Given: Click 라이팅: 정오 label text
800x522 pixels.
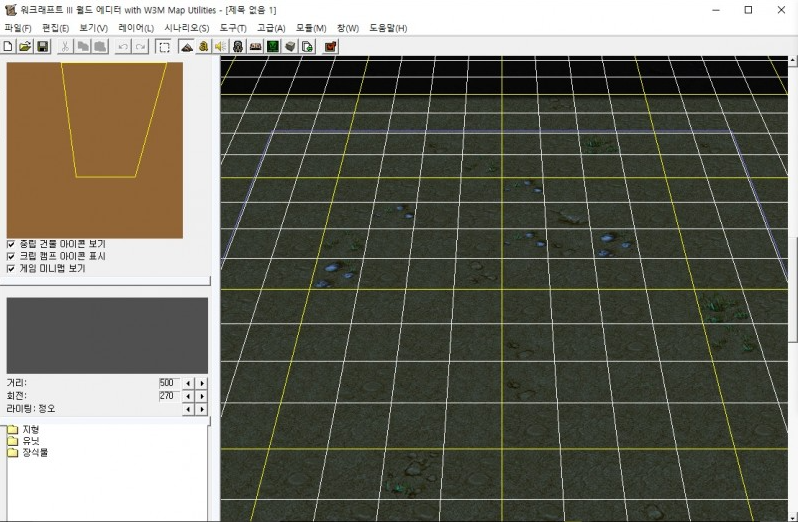Looking at the screenshot, I should tap(31, 409).
